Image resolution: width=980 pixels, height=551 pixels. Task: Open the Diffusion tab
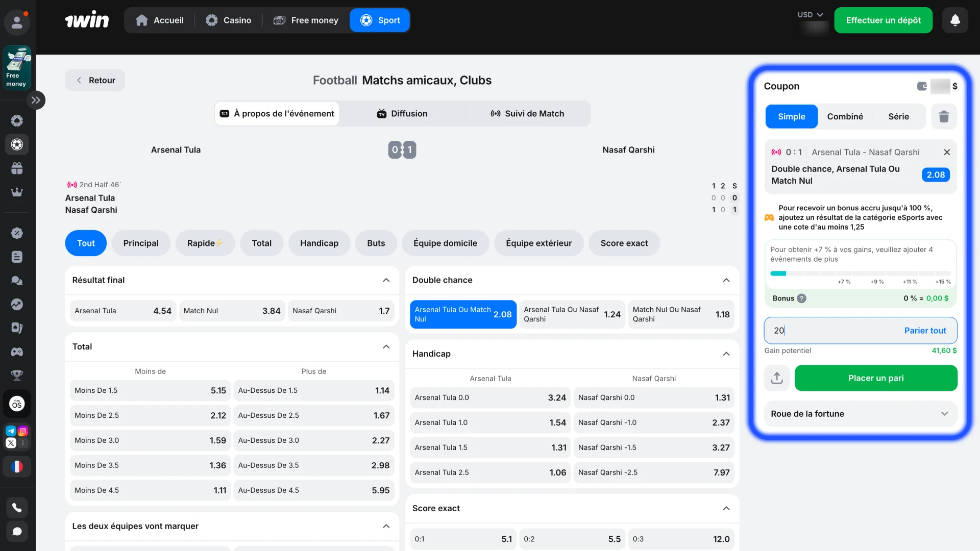(402, 114)
